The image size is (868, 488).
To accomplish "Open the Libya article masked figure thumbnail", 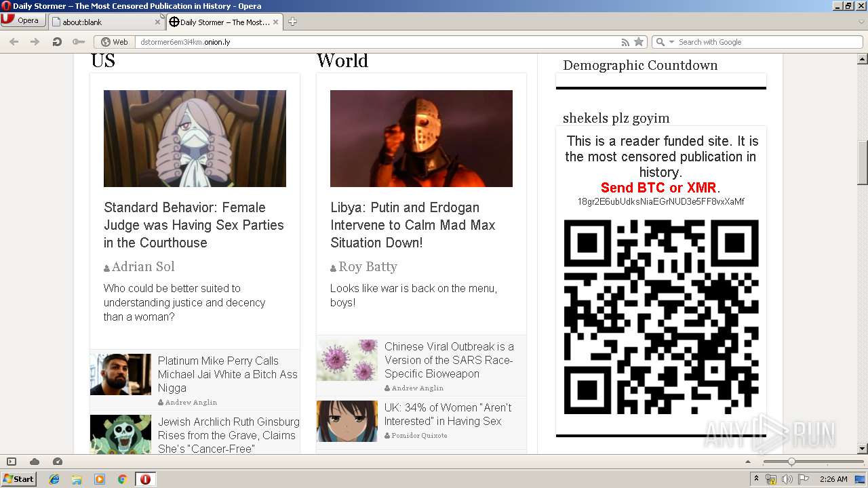I will click(x=421, y=138).
